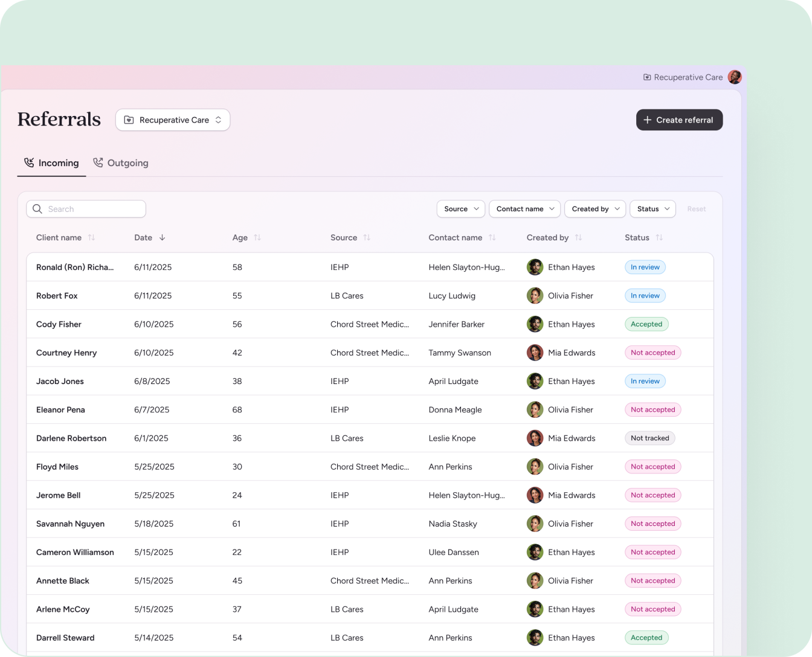Viewport: 812px width, 657px height.
Task: Click the outgoing call icon beside Outgoing tab
Action: pyautogui.click(x=98, y=162)
